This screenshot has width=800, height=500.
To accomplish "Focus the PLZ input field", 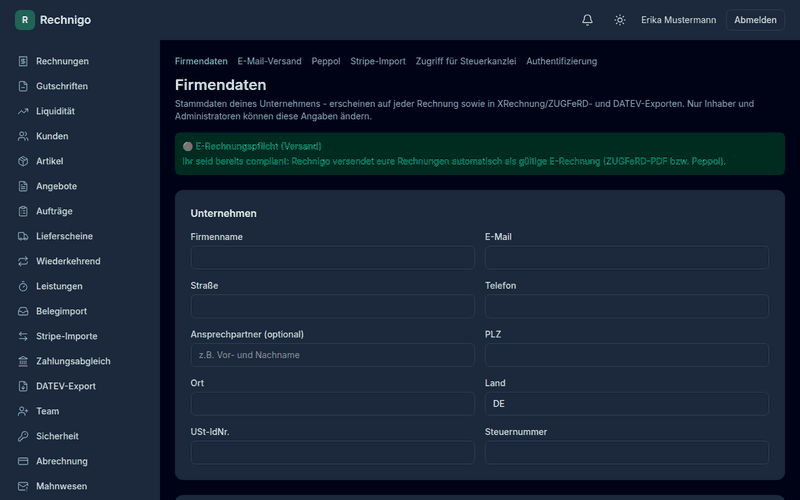I will (627, 355).
